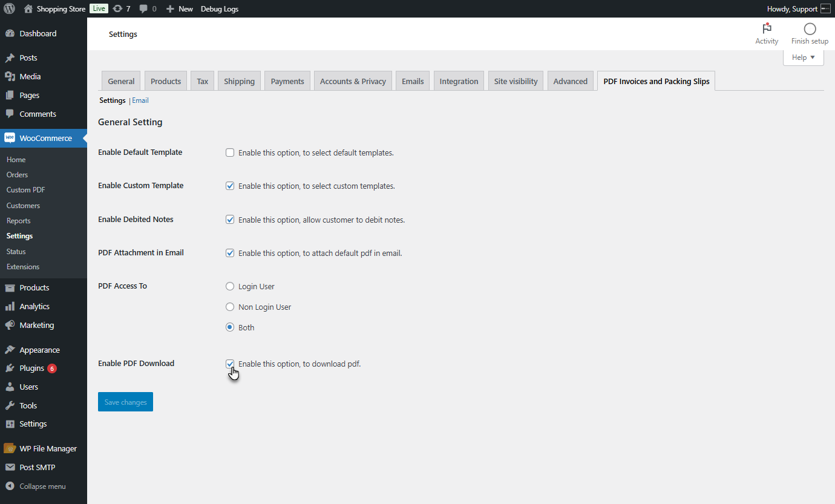Click the user avatar next to Howdy, Support

[x=825, y=8]
